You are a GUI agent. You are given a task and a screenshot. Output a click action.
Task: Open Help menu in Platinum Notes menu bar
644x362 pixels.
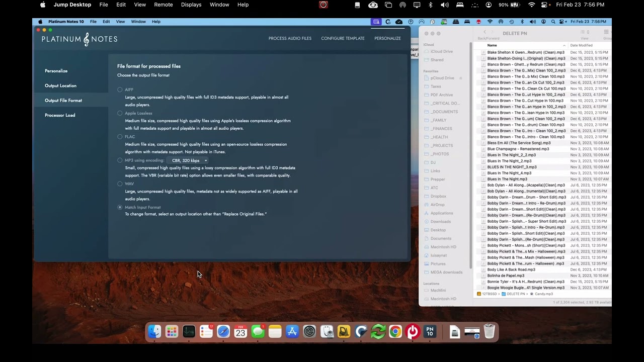coord(156,22)
